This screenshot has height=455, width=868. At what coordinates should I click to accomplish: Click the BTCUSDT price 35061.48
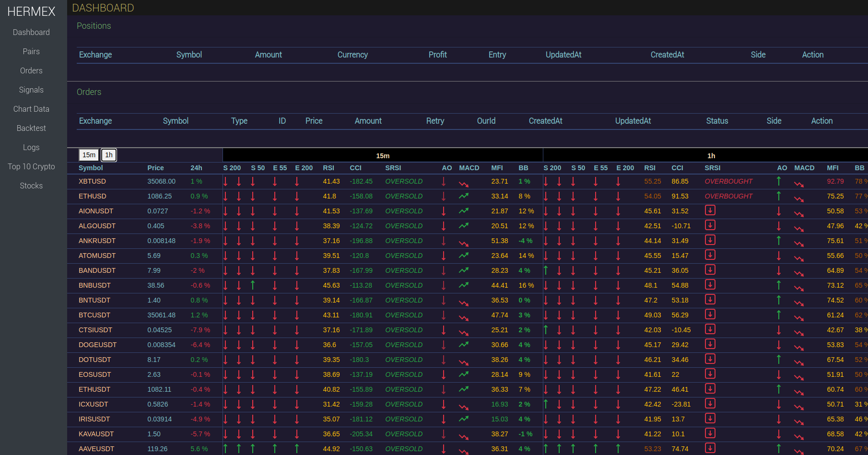(162, 315)
